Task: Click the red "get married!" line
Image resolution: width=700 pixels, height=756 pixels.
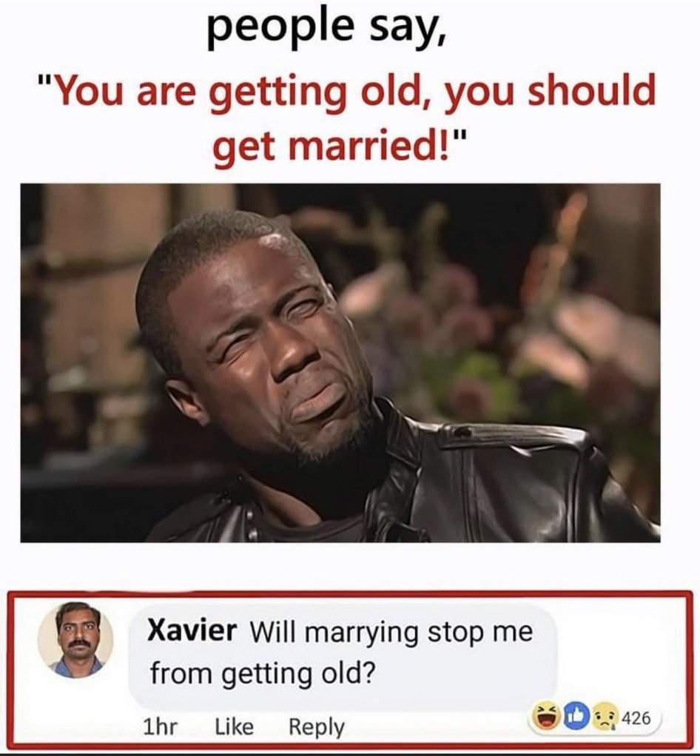Action: click(x=340, y=145)
